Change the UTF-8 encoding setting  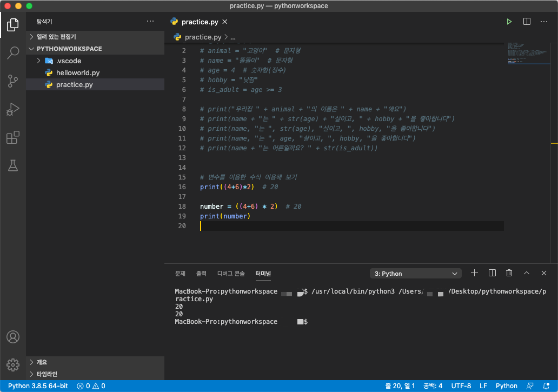click(x=461, y=386)
